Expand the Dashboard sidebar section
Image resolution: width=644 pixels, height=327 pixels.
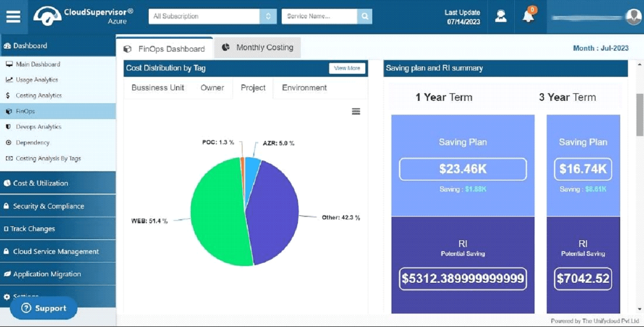tap(58, 46)
